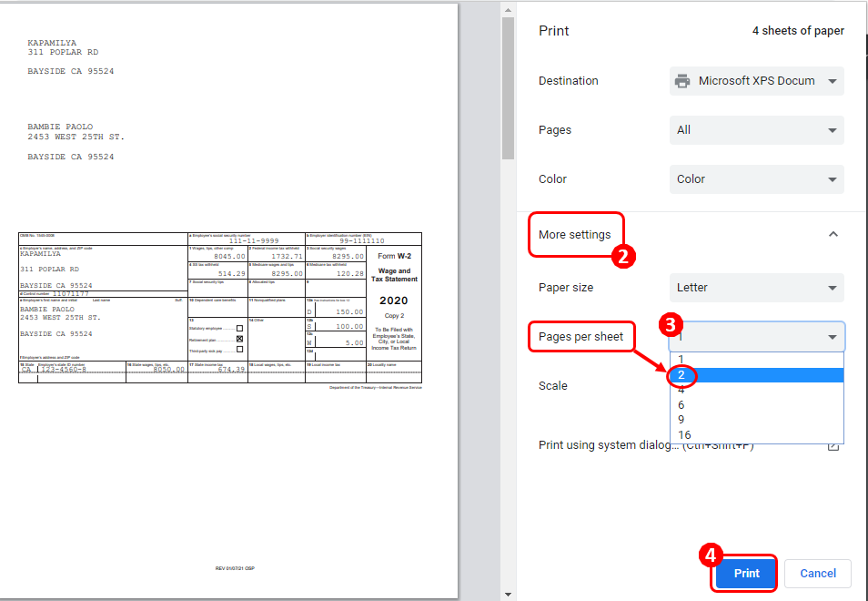Click the 'Form W-2' text in preview
The width and height of the screenshot is (868, 601).
[394, 256]
